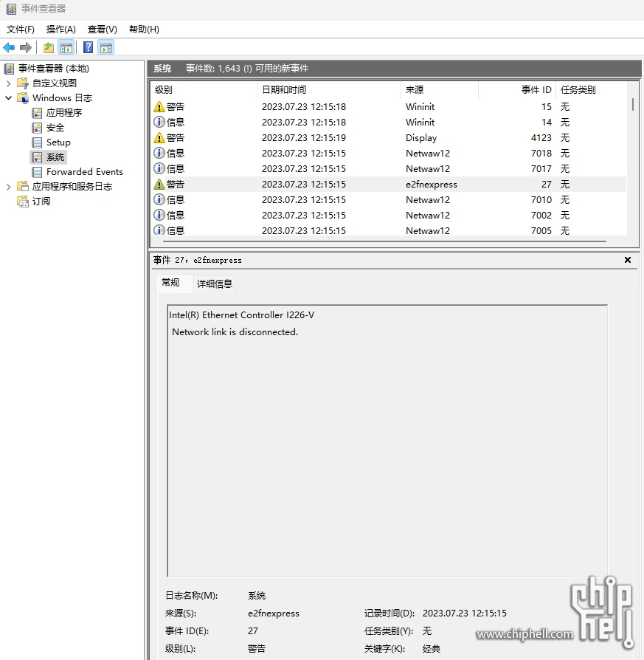The height and width of the screenshot is (660, 644).
Task: Click the 来源(S) value e2fnexpress
Action: pyautogui.click(x=274, y=613)
